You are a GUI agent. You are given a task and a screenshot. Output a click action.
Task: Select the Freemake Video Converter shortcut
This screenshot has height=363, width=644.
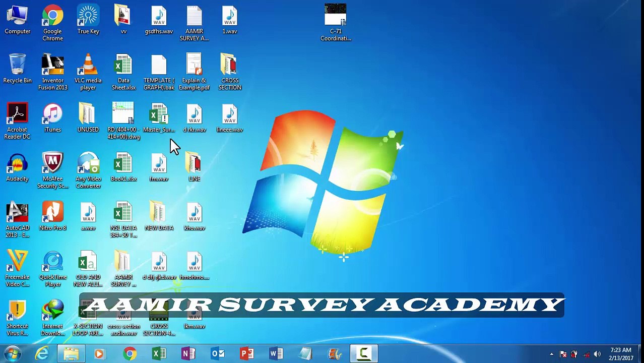pos(17,269)
